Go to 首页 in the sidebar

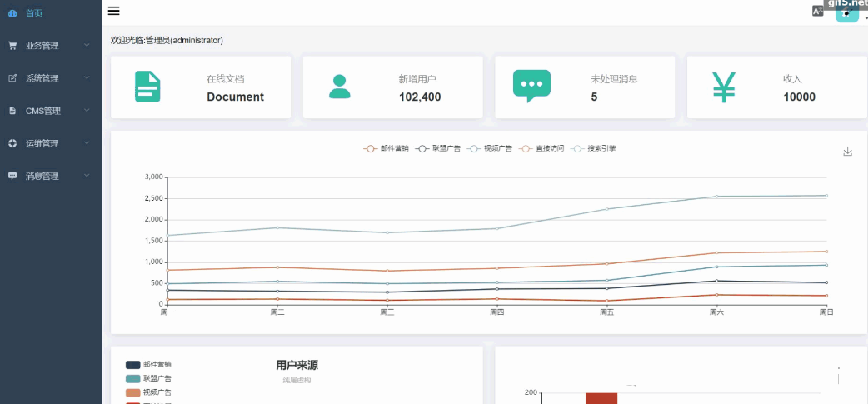(34, 13)
